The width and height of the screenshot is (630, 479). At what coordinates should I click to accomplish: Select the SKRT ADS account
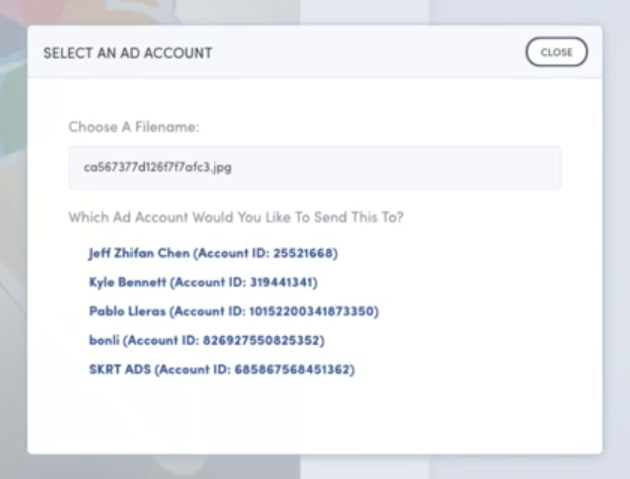click(222, 369)
